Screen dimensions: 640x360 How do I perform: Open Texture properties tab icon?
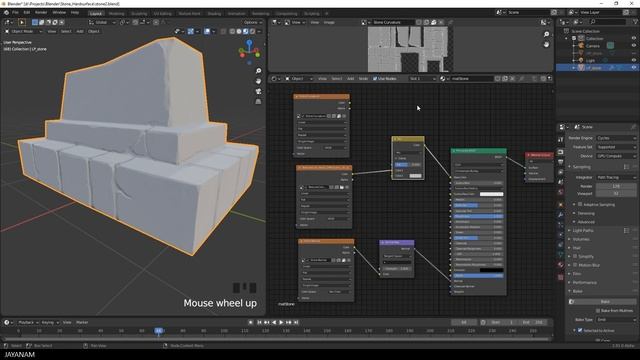[561, 278]
